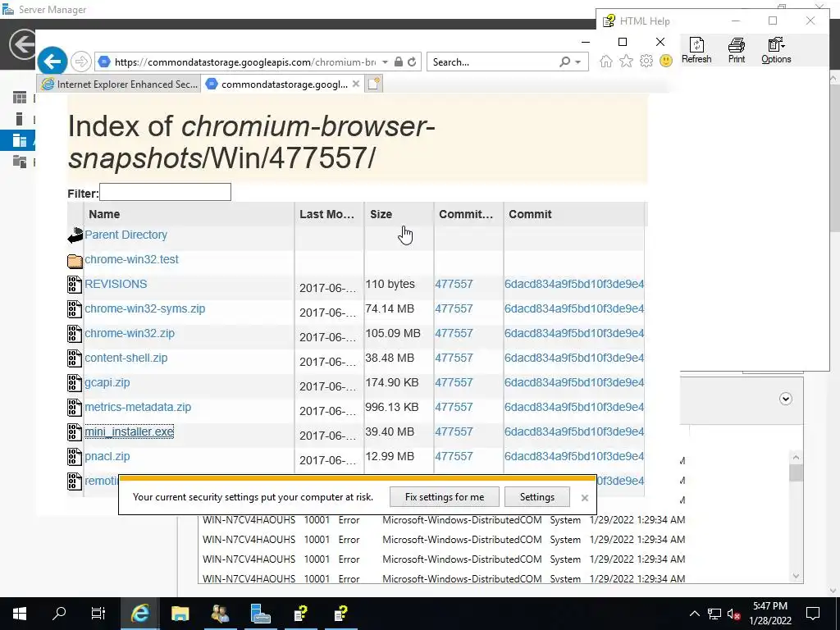Dismiss the security settings notification bar
Screen dimensions: 840x630
(x=584, y=498)
